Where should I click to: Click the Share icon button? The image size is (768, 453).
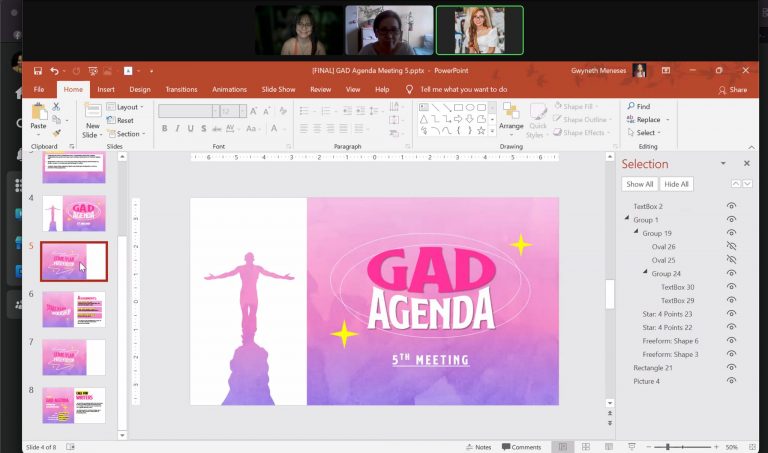coord(732,89)
